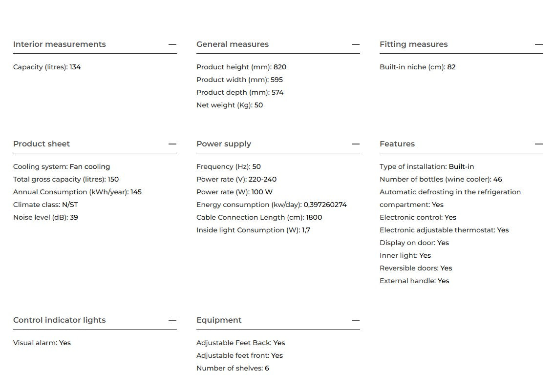Viewport: 555px width, 392px height.
Task: Click the Features heading
Action: click(397, 144)
